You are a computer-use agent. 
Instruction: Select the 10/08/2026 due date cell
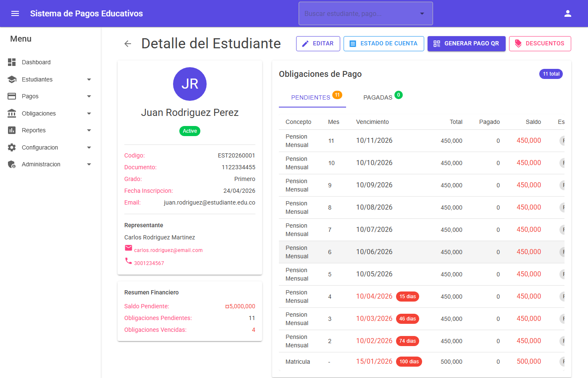coord(374,207)
